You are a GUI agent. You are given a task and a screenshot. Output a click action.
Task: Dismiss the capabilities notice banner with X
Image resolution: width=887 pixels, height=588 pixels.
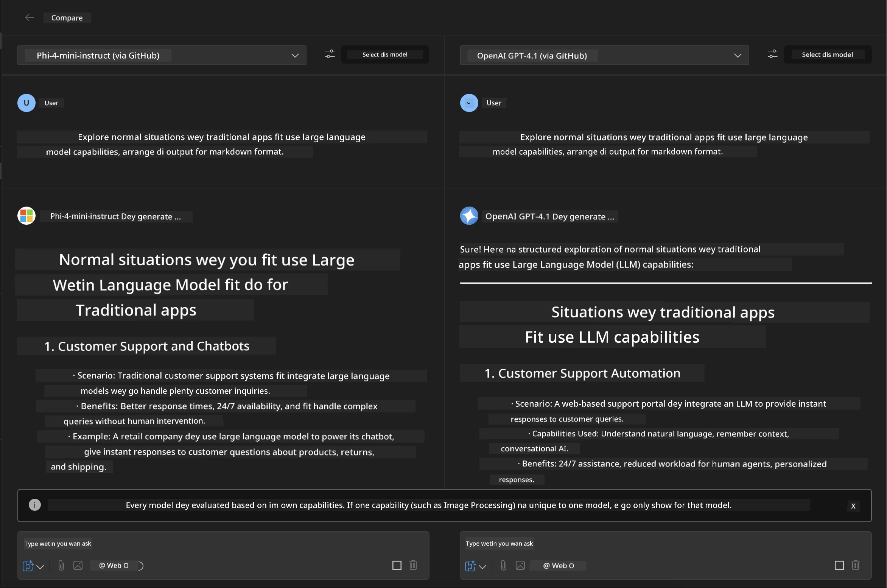[853, 506]
